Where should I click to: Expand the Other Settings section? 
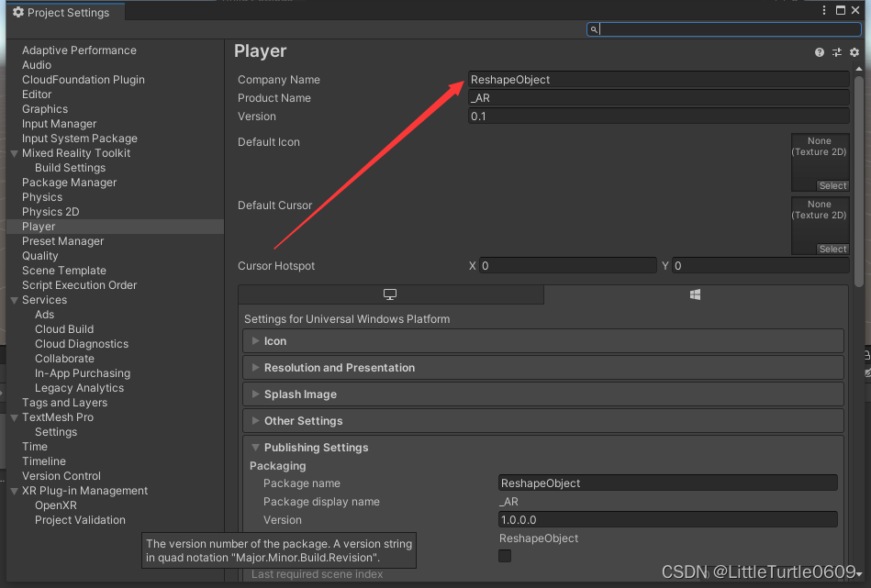click(x=543, y=421)
